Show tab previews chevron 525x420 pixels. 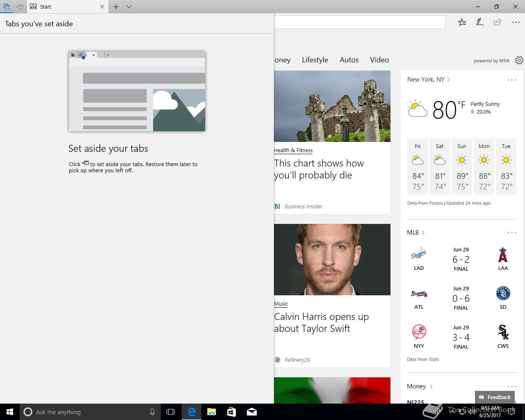(x=129, y=7)
